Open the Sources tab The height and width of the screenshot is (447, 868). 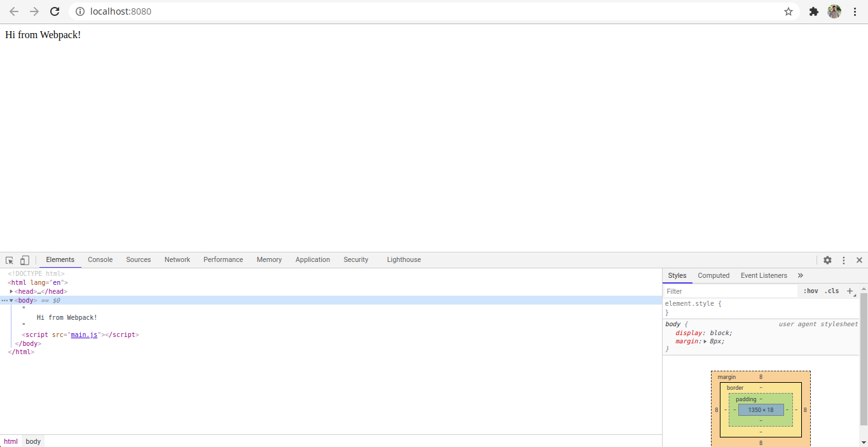click(139, 259)
